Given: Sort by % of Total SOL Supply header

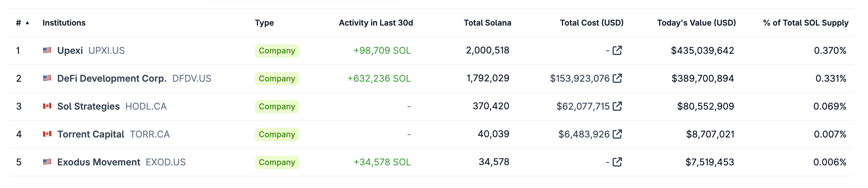Looking at the screenshot, I should point(806,23).
